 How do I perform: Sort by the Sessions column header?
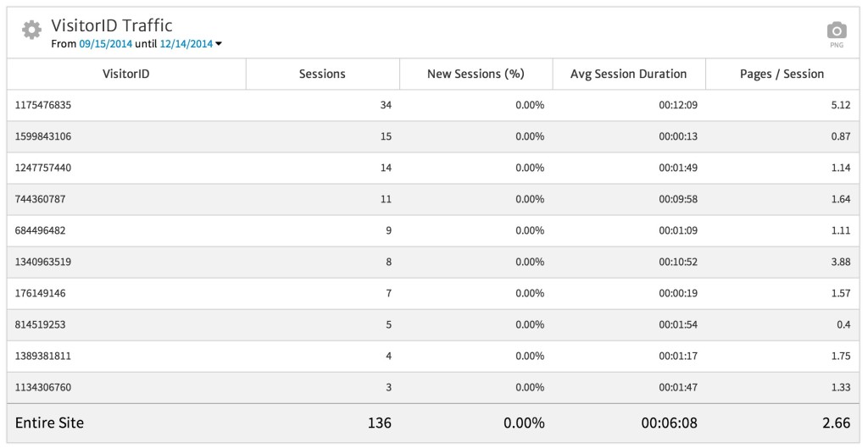(322, 74)
